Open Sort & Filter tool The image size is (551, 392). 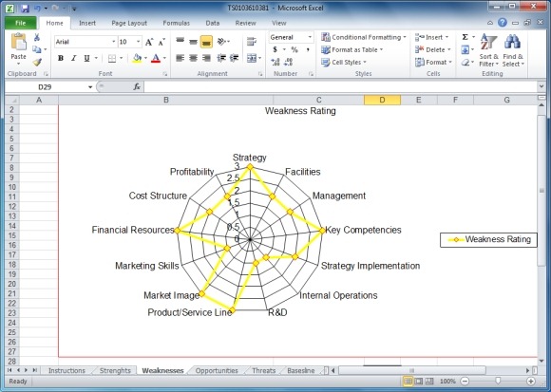488,50
